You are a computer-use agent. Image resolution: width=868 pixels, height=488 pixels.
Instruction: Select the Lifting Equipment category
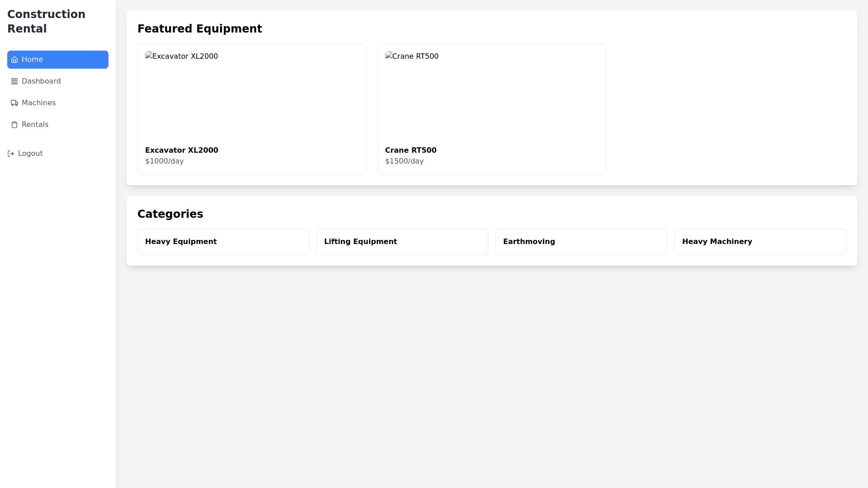point(402,242)
